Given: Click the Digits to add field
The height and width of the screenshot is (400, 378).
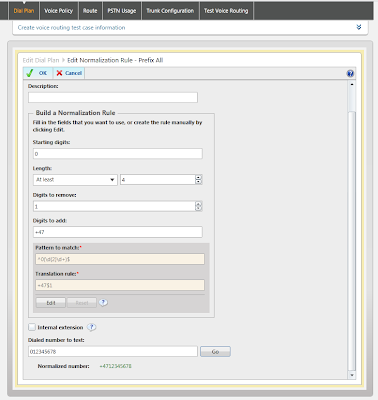Looking at the screenshot, I should click(118, 232).
